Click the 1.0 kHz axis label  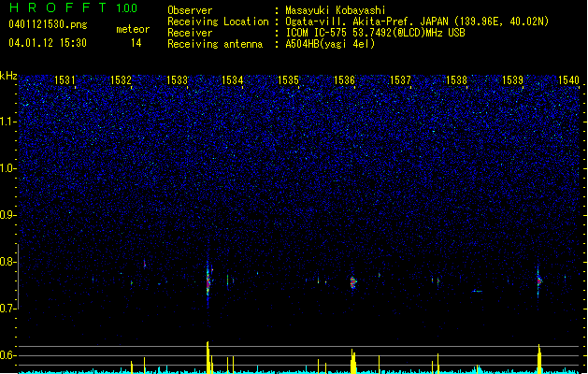[7, 168]
